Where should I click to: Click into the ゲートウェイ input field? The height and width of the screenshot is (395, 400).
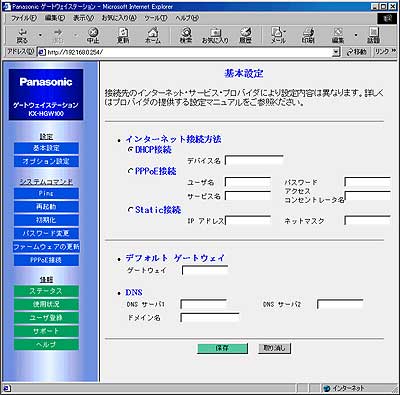tap(205, 270)
